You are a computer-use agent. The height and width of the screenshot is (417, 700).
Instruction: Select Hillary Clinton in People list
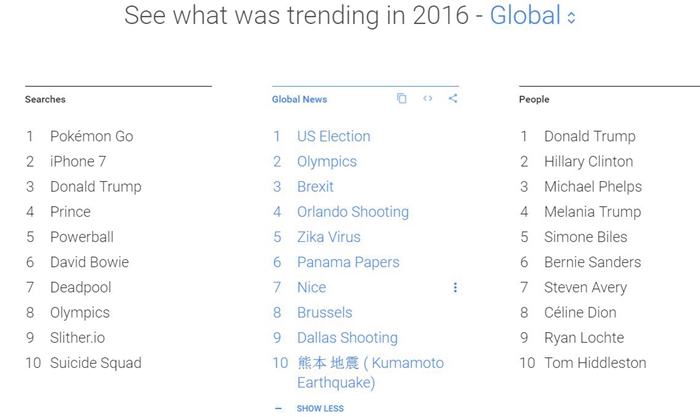(588, 162)
